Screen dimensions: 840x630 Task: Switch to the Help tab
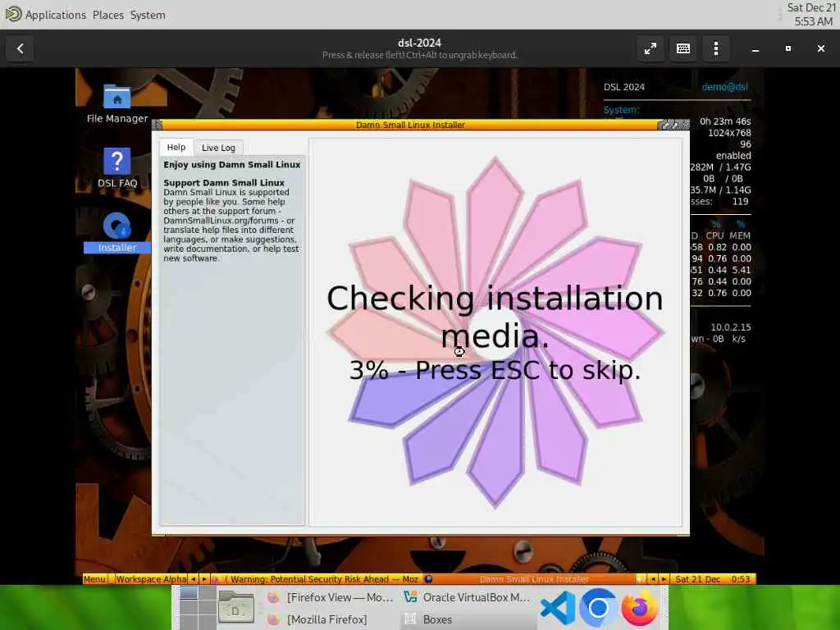coord(176,148)
